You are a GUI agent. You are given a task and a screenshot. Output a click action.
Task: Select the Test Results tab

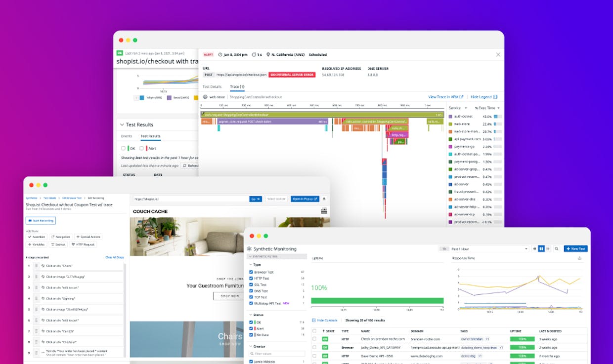(150, 136)
